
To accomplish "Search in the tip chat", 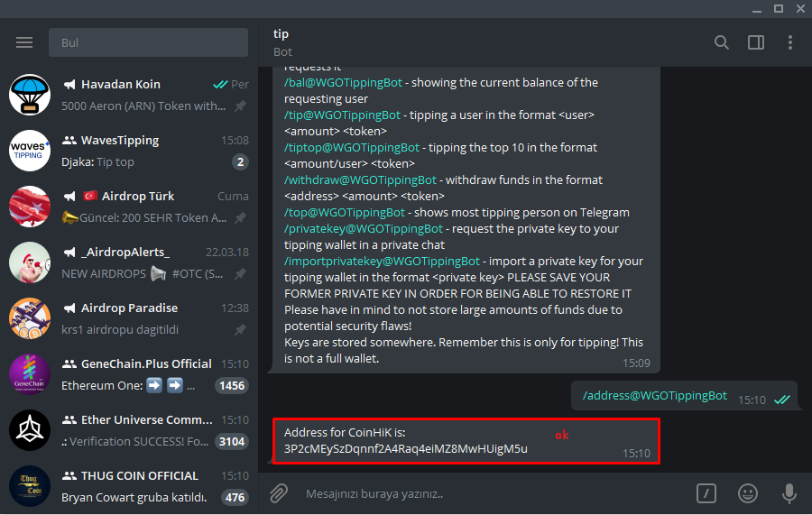I will (722, 42).
